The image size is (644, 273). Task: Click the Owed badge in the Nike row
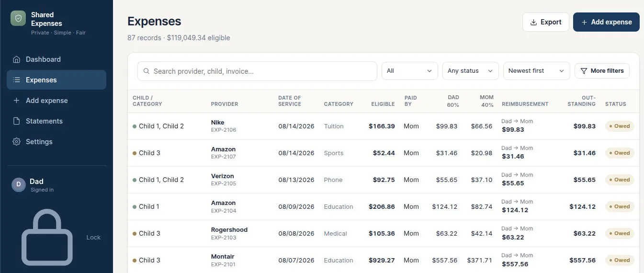tap(620, 126)
